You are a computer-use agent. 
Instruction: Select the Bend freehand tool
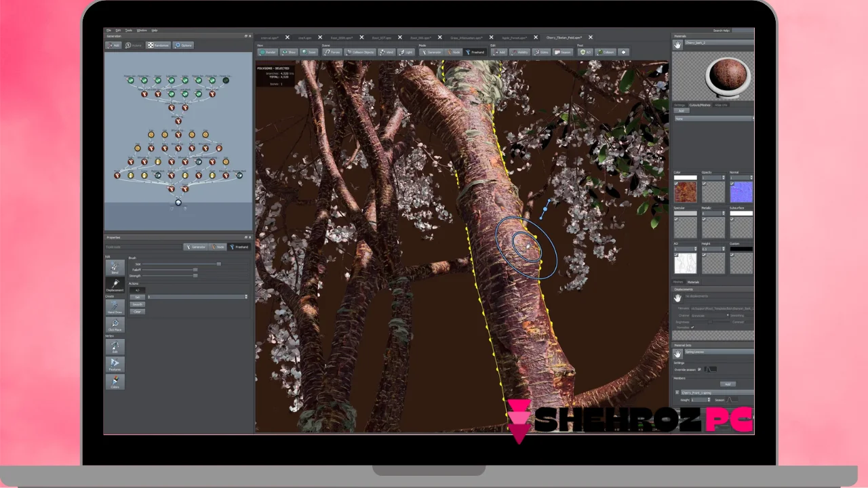[115, 268]
